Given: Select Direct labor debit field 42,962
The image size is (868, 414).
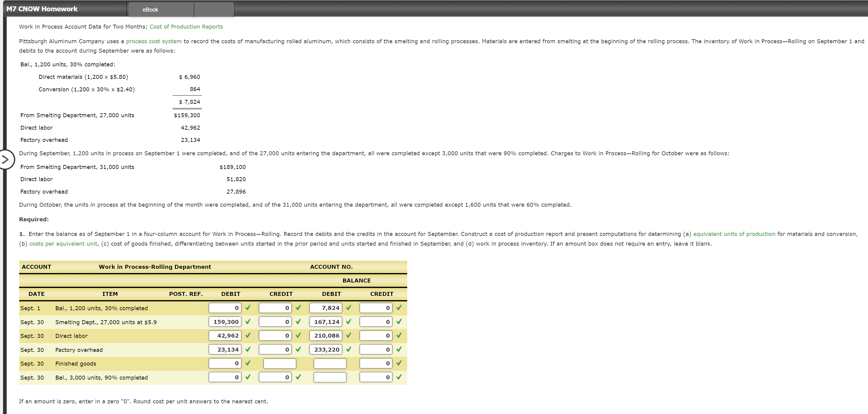Looking at the screenshot, I should point(225,336).
